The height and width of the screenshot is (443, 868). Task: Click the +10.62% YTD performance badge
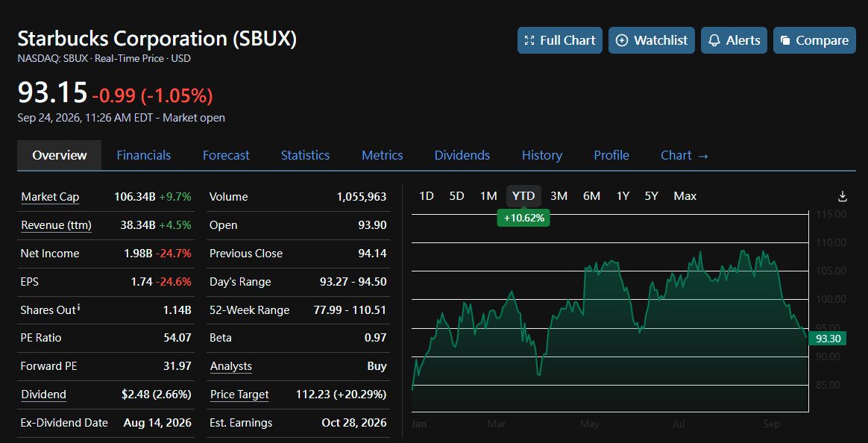coord(523,219)
